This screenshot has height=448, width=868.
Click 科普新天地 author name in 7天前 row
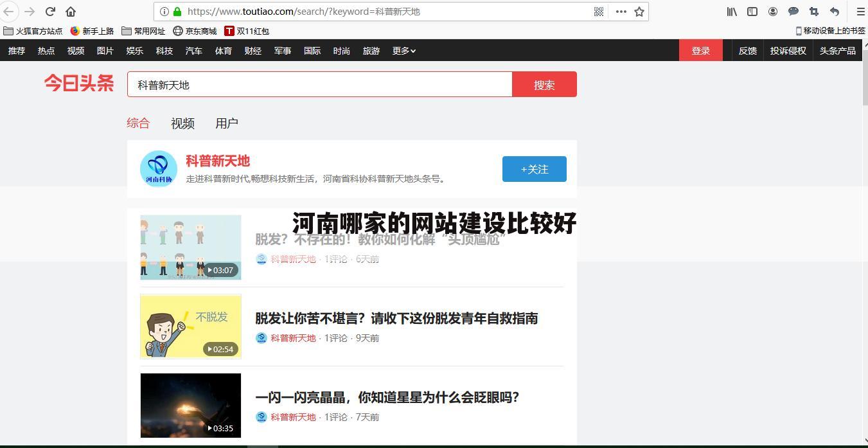point(293,417)
